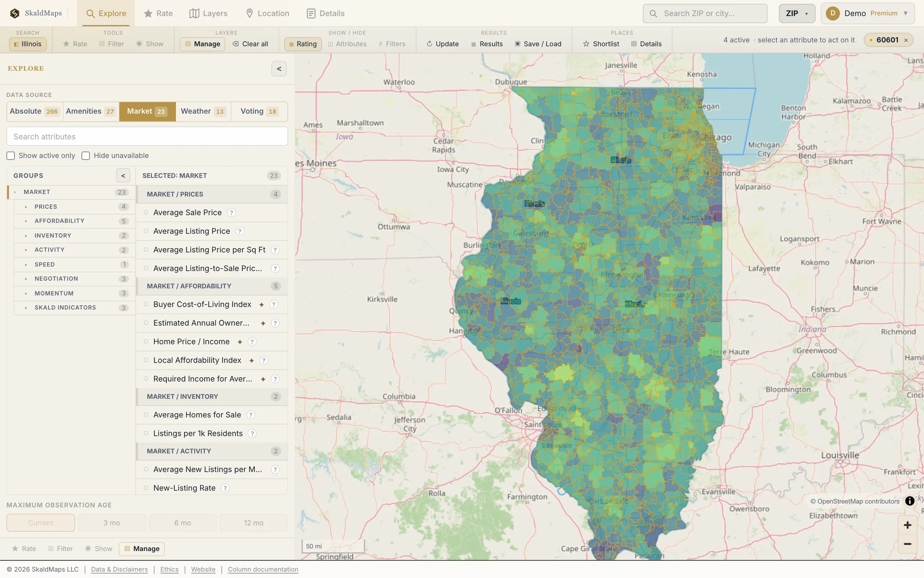Set observation age to 3 mo
Image resolution: width=924 pixels, height=578 pixels.
tap(112, 523)
